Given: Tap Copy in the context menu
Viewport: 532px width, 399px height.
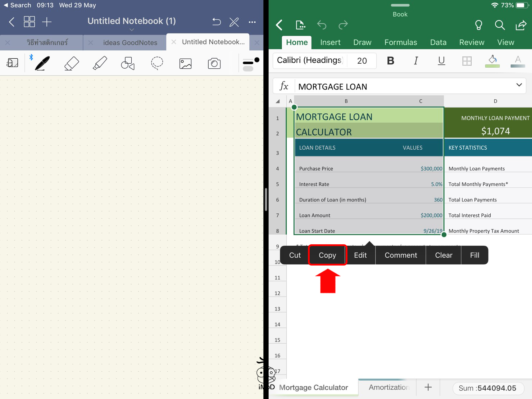Looking at the screenshot, I should 327,255.
